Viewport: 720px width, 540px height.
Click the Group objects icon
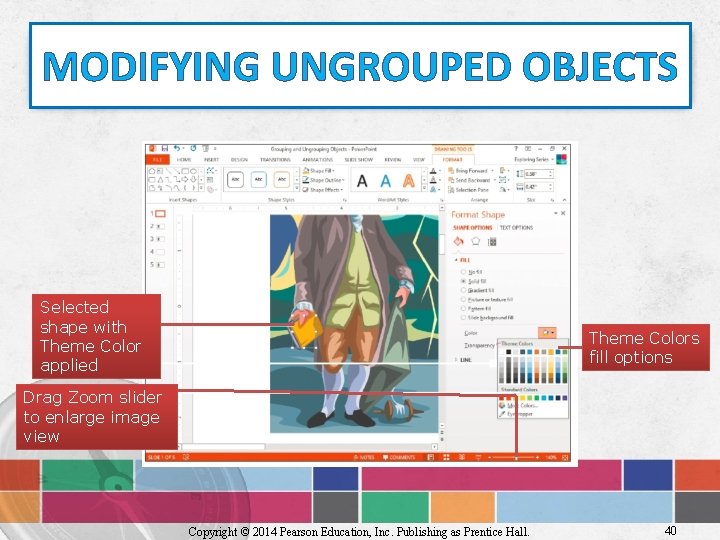(503, 180)
